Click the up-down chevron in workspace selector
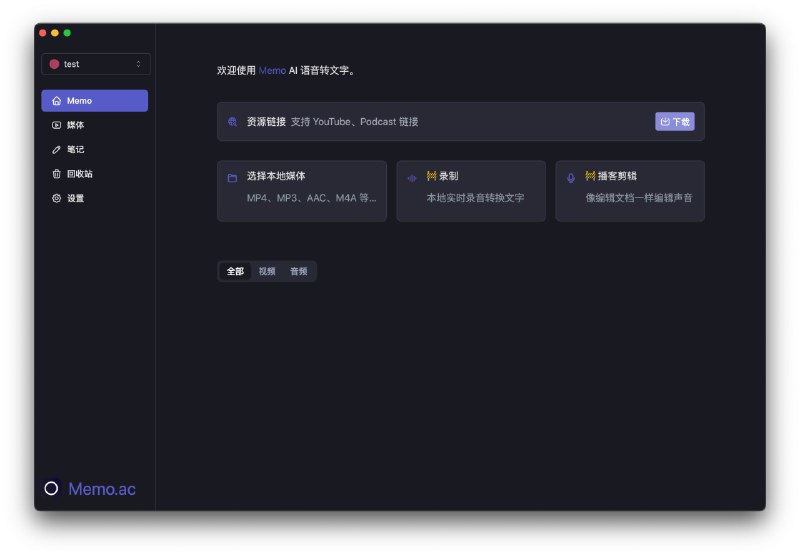800x556 pixels. point(138,64)
